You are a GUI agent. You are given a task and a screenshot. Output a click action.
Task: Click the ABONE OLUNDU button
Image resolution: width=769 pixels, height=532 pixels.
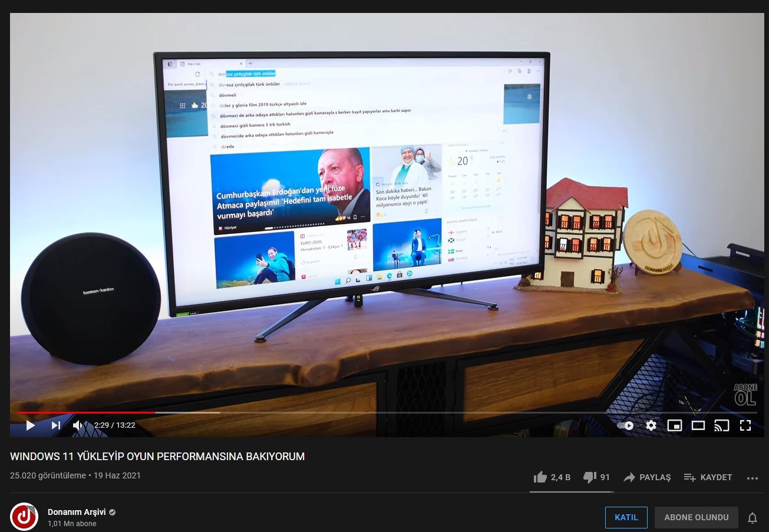tap(697, 517)
